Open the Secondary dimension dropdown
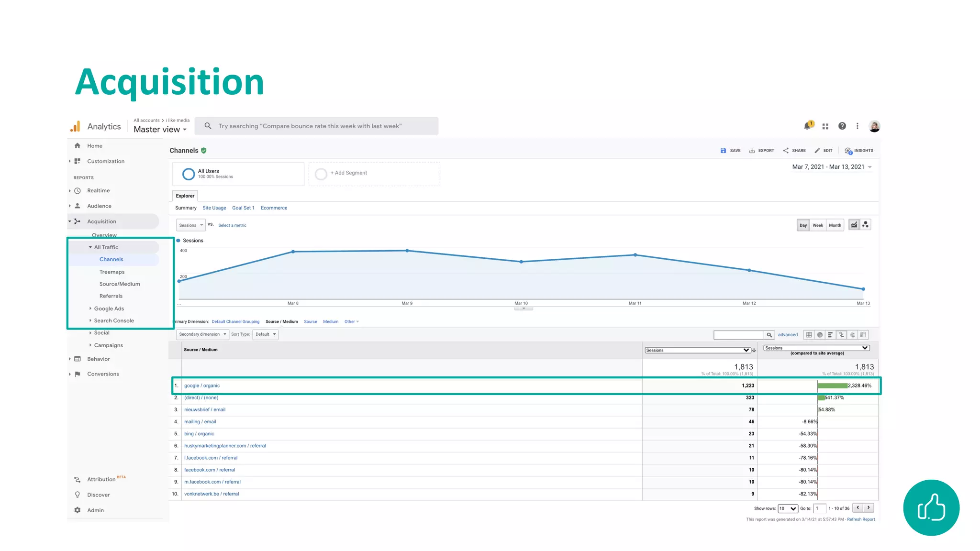The height and width of the screenshot is (551, 980). (x=202, y=334)
